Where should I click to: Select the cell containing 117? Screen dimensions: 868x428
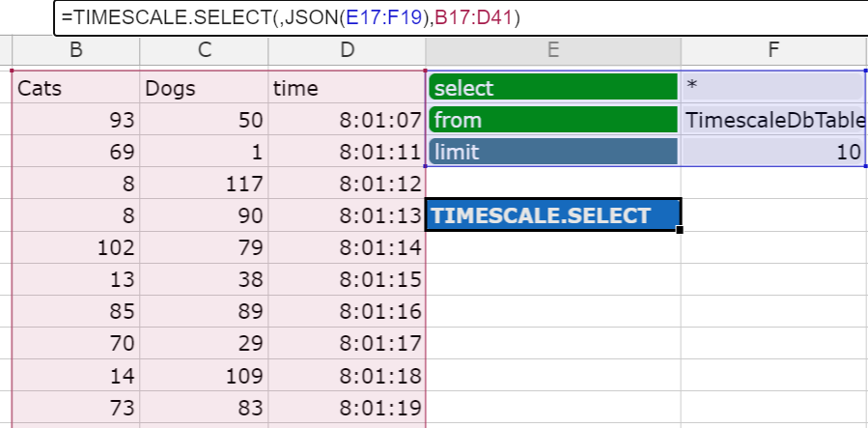click(205, 184)
